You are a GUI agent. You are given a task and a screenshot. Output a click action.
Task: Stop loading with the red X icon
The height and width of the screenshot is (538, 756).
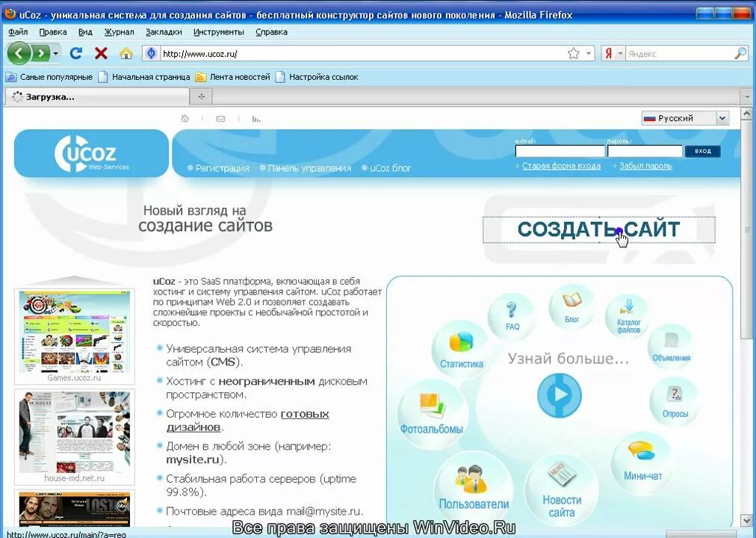point(101,54)
